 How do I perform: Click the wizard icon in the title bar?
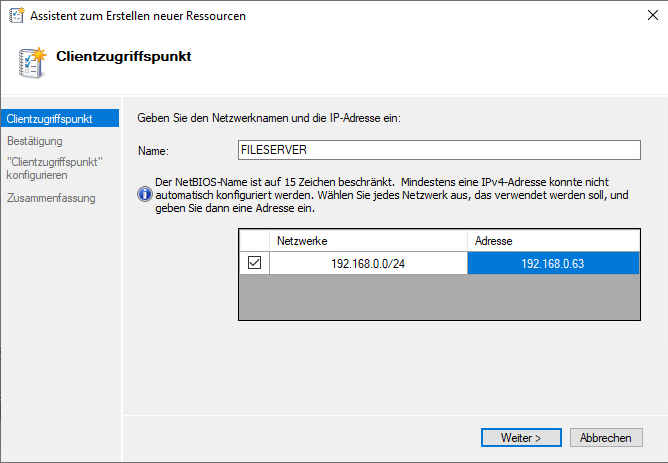[x=17, y=16]
